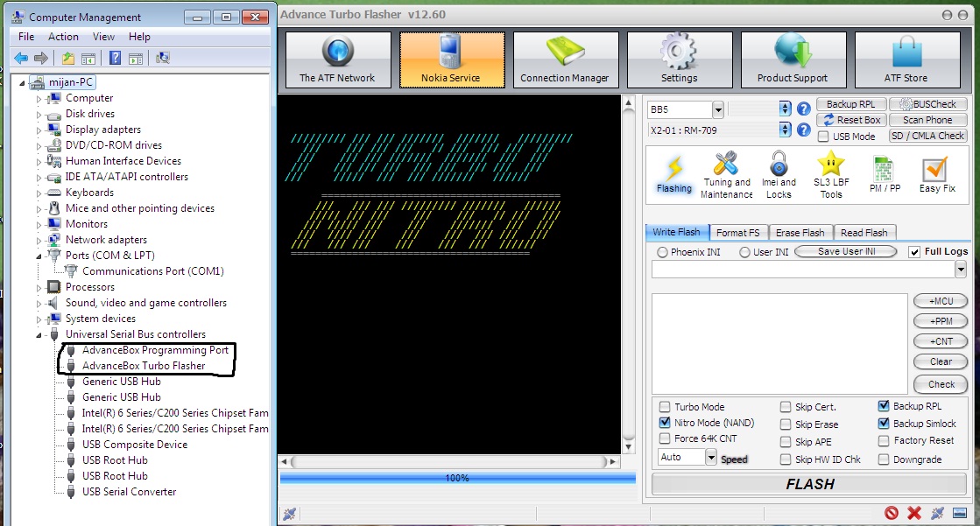
Task: Click the firmware files list box
Action: click(x=779, y=344)
